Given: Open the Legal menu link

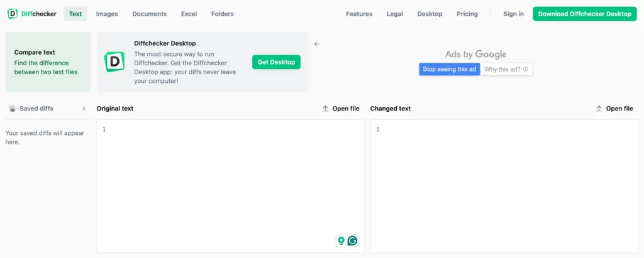Looking at the screenshot, I should click(x=395, y=14).
